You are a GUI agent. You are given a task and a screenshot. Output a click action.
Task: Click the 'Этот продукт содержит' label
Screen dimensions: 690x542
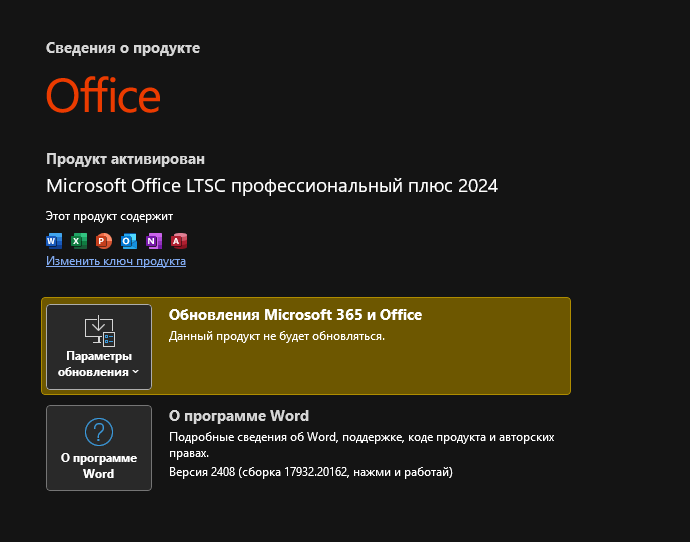pos(109,216)
